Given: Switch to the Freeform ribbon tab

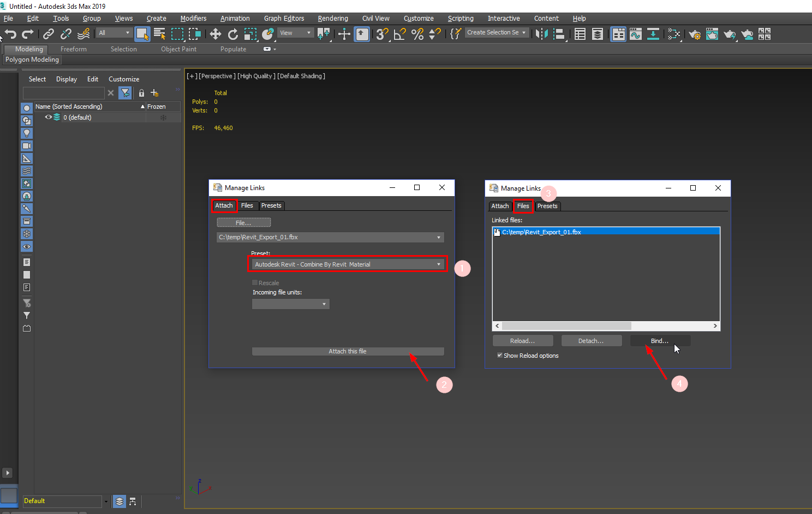Looking at the screenshot, I should (x=74, y=49).
